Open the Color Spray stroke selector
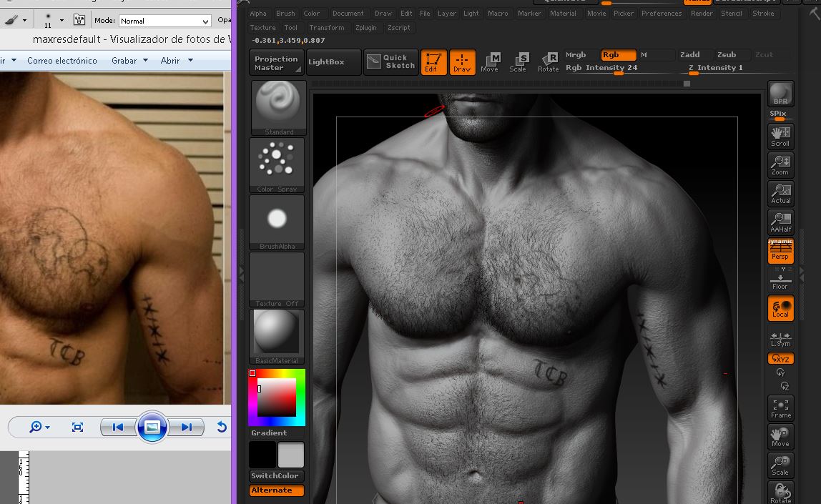Image resolution: width=821 pixels, height=504 pixels. click(x=277, y=165)
